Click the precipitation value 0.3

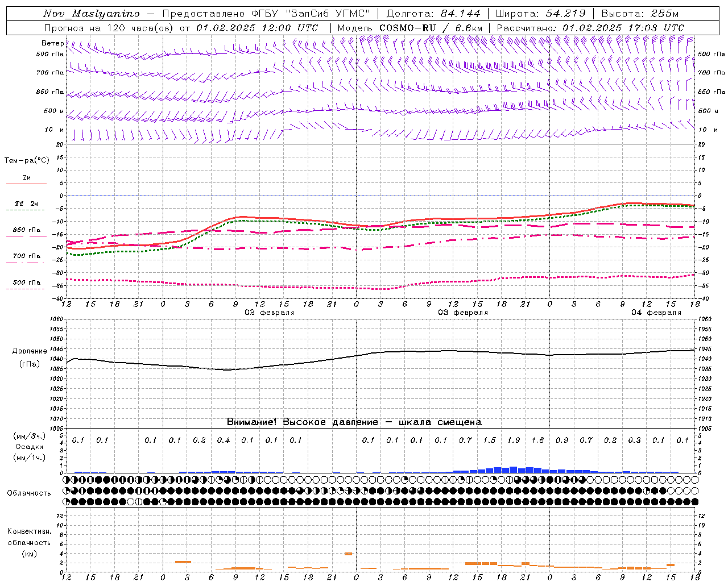[634, 440]
